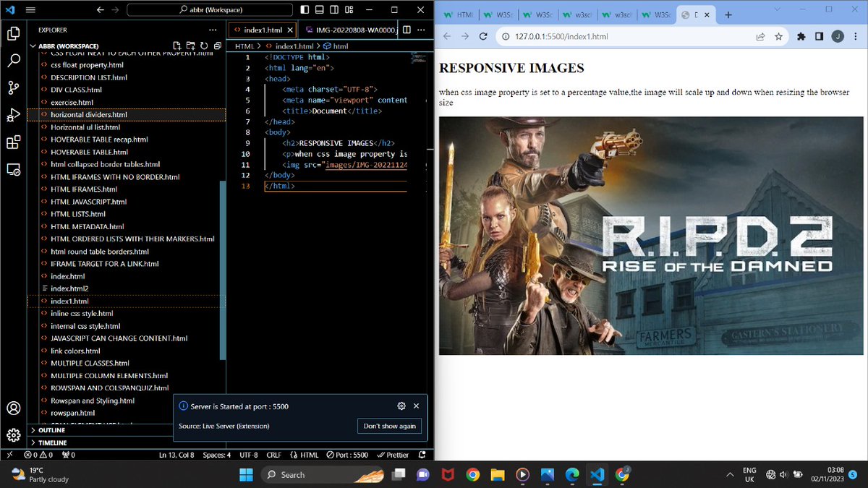Open the Source Control view
868x488 pixels.
(13, 88)
